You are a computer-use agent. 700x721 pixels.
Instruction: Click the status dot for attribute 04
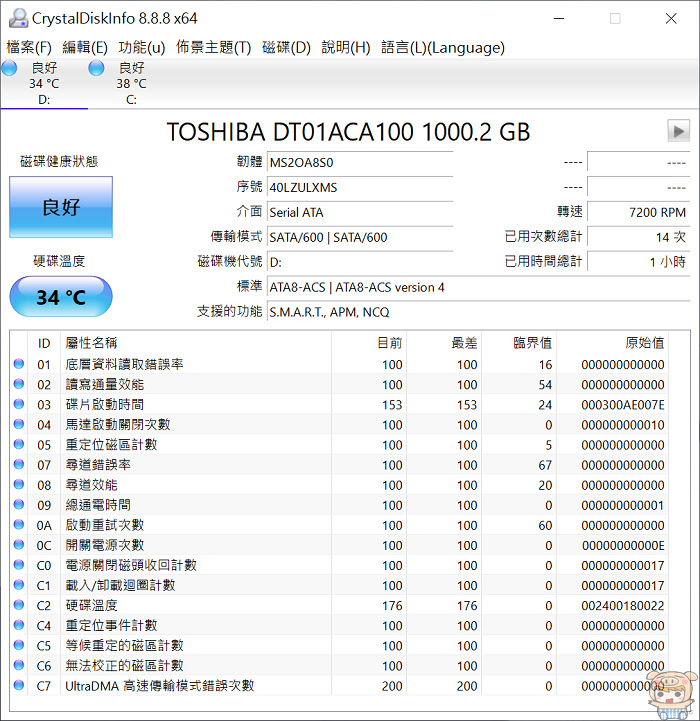19,424
